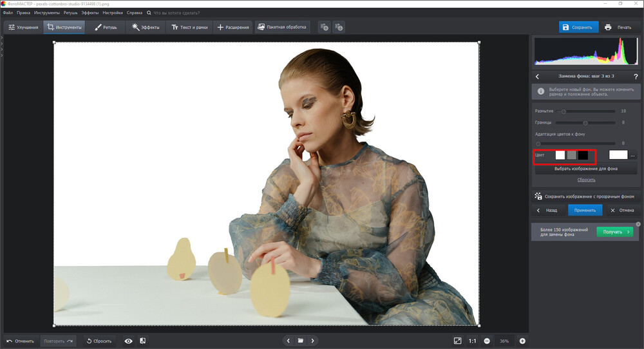This screenshot has width=644, height=349.
Task: Zoom in with the plus icon
Action: pos(522,341)
